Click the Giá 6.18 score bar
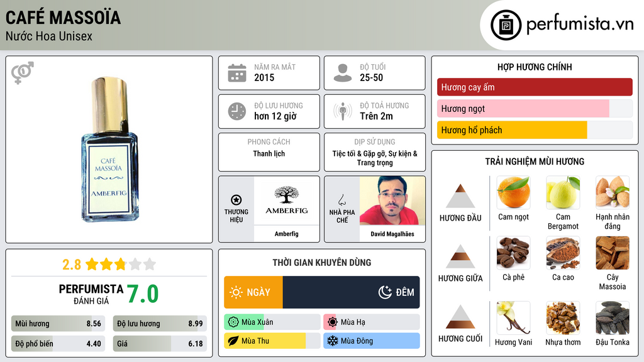Viewport: 644px width, 362px height. (160, 344)
